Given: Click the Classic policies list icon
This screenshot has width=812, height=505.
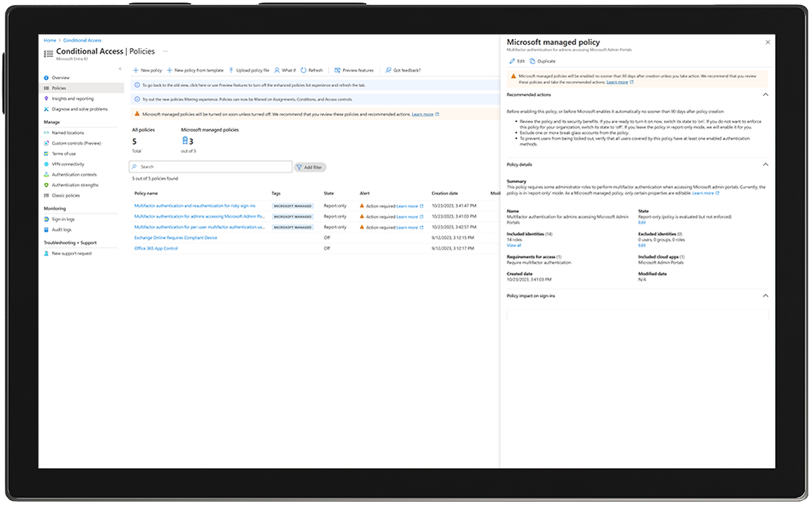Looking at the screenshot, I should pos(46,196).
